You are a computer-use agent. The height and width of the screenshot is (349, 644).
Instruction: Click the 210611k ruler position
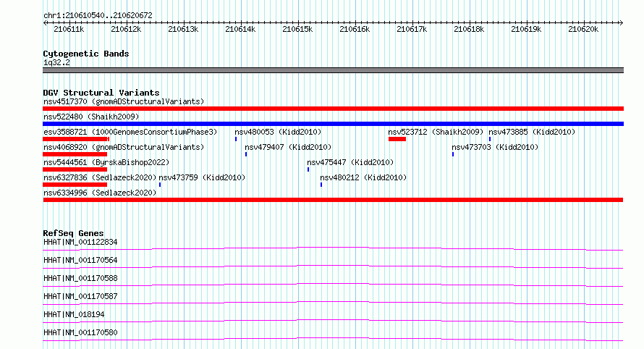[x=69, y=29]
